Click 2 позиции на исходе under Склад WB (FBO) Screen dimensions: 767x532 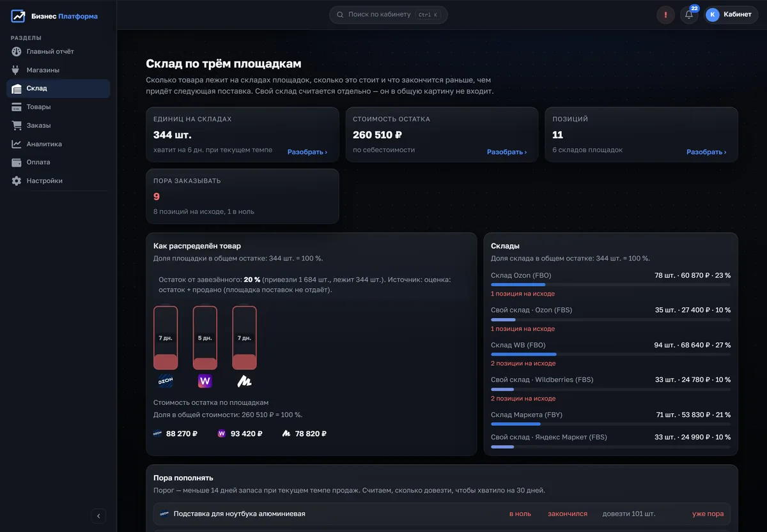[x=523, y=363]
